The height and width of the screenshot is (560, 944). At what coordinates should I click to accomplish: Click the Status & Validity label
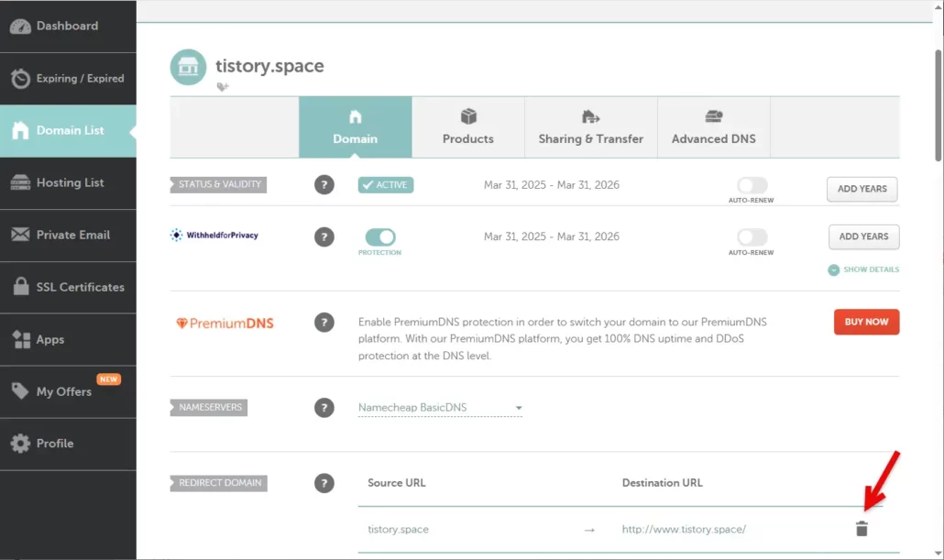(x=218, y=184)
